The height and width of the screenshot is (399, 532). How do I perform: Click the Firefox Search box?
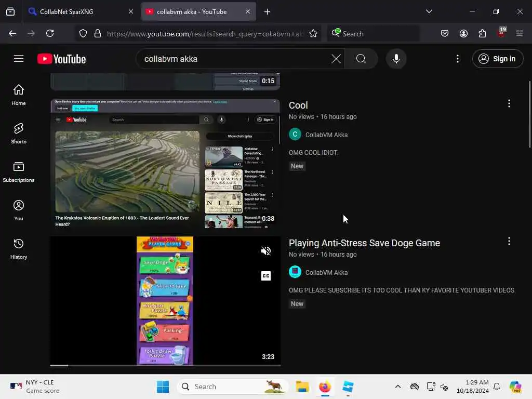pyautogui.click(x=374, y=34)
